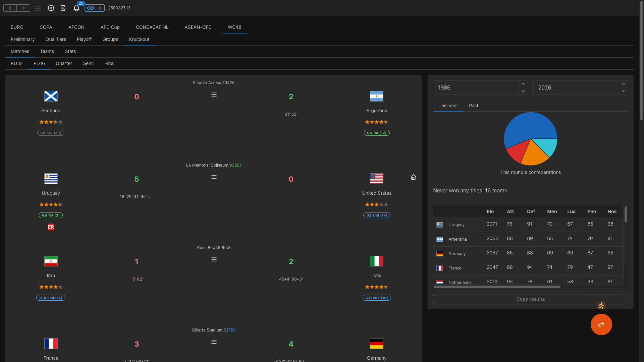Open the Semi round tab
The height and width of the screenshot is (362, 644).
coord(88,63)
